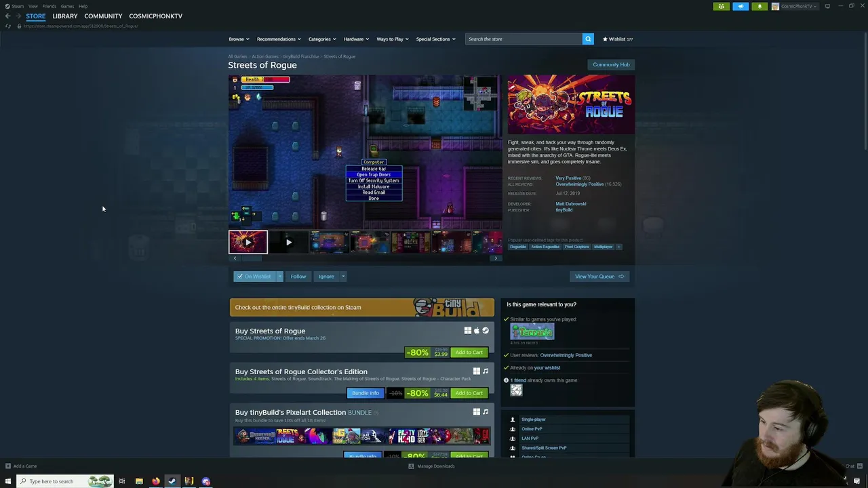This screenshot has height=488, width=868.
Task: Click the Add a Game plus icon
Action: click(8, 466)
